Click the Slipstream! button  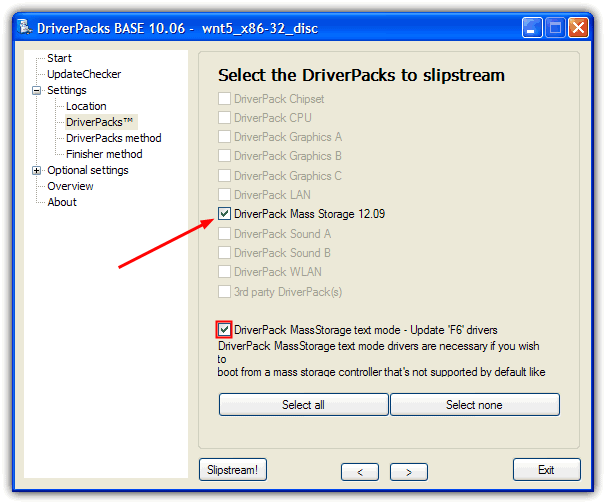tap(233, 470)
